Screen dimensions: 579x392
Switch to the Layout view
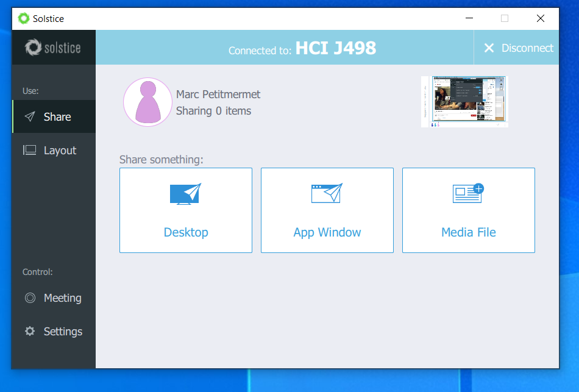click(x=54, y=150)
